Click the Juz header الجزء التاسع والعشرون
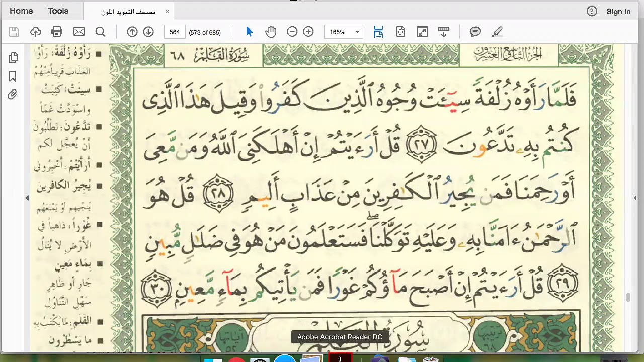Viewport: 644px width, 362px height. click(508, 54)
